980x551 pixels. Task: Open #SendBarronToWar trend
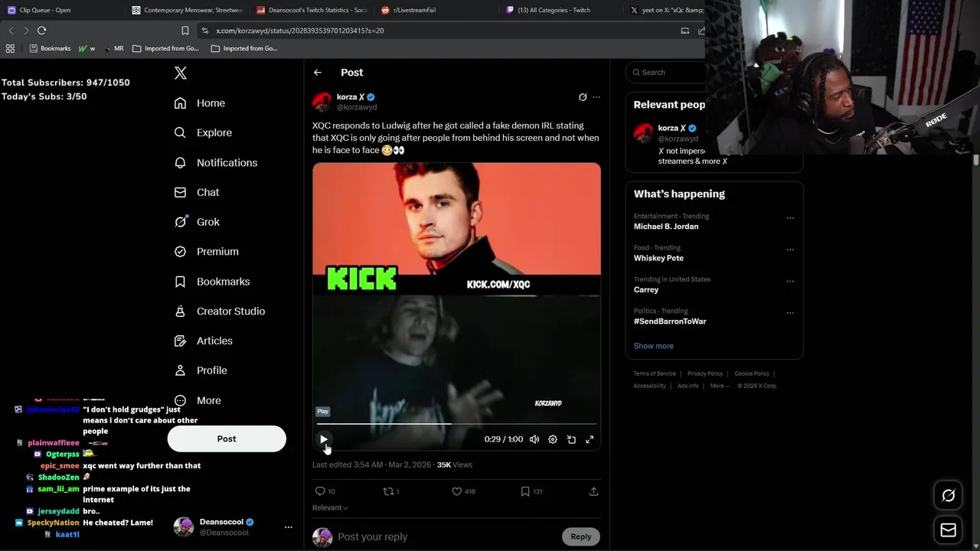tap(670, 321)
